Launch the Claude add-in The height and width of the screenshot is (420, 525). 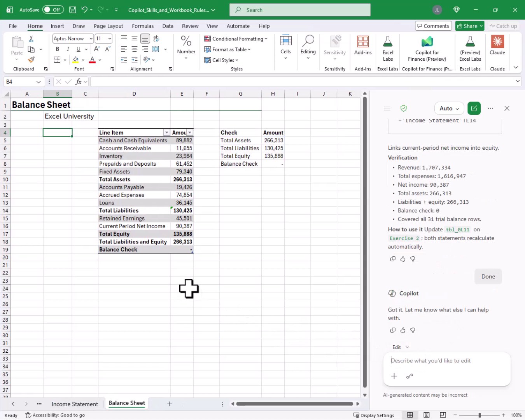click(x=497, y=45)
